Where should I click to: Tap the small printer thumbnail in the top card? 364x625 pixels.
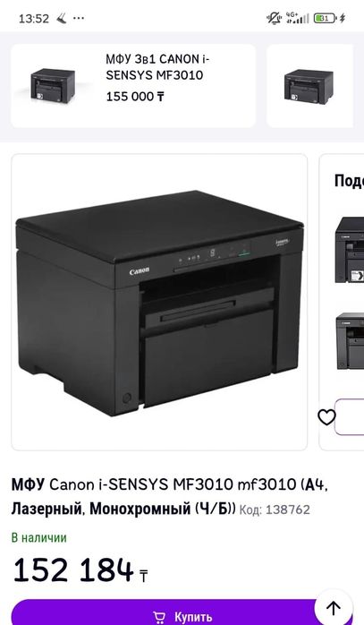53,86
